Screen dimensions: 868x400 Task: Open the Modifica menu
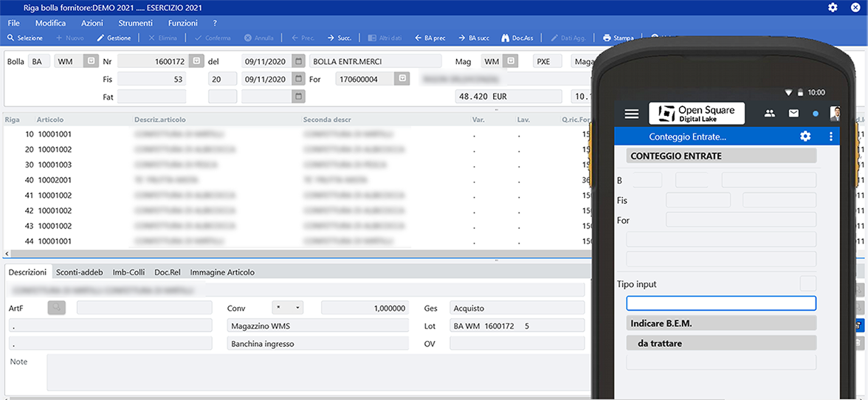[x=50, y=23]
